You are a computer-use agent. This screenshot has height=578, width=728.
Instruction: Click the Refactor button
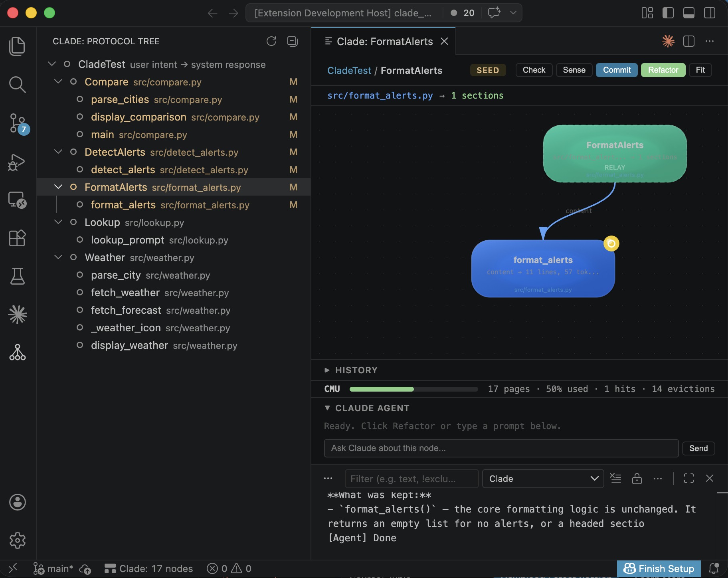tap(663, 70)
